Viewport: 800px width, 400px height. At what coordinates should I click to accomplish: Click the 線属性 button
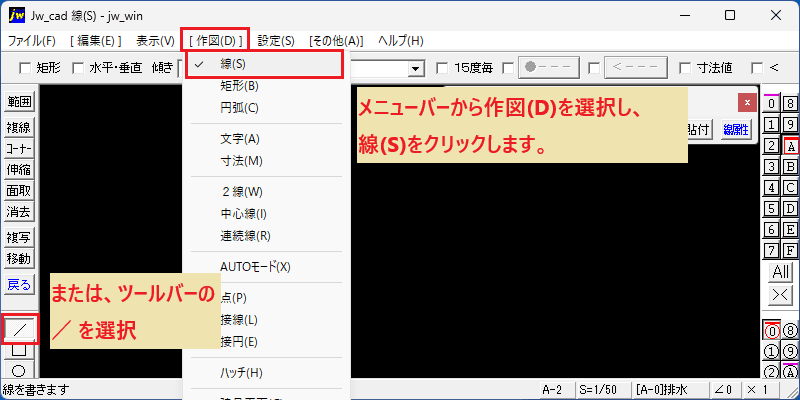pyautogui.click(x=735, y=130)
